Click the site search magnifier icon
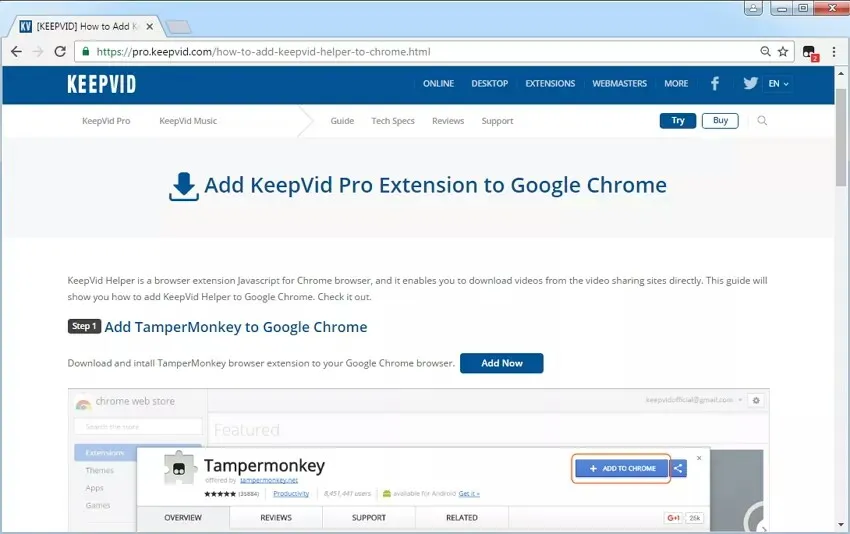The height and width of the screenshot is (534, 850). (762, 120)
